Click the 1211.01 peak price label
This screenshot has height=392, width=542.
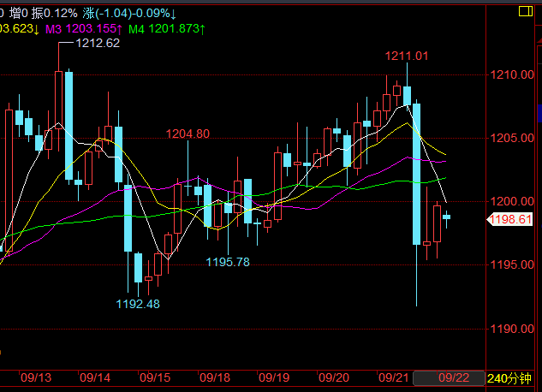pos(407,56)
